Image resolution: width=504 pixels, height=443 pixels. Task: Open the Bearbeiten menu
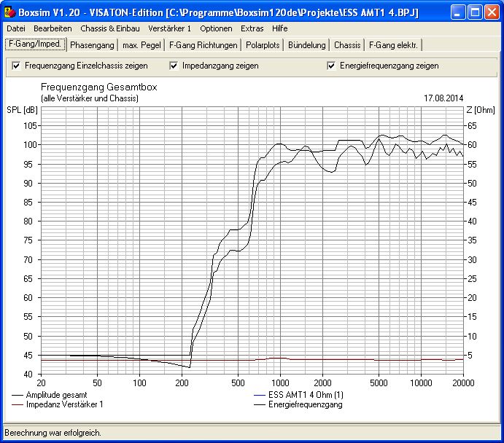pyautogui.click(x=53, y=28)
